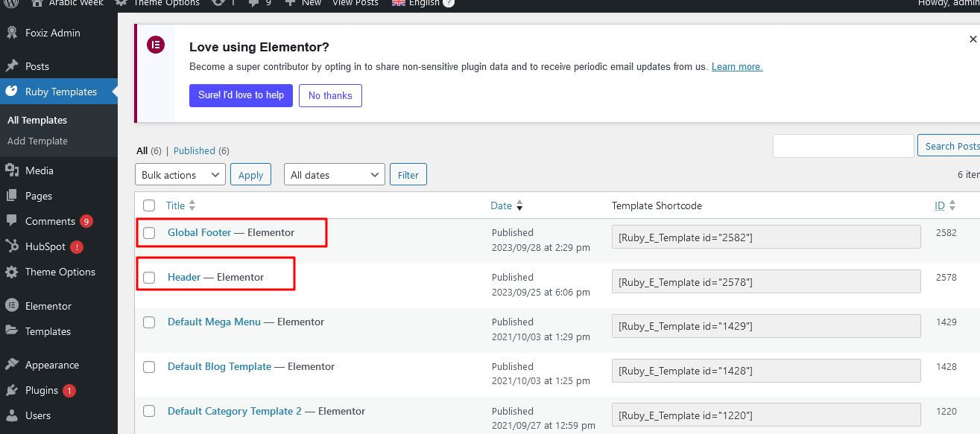Open the Default Mega Menu template

pos(214,322)
